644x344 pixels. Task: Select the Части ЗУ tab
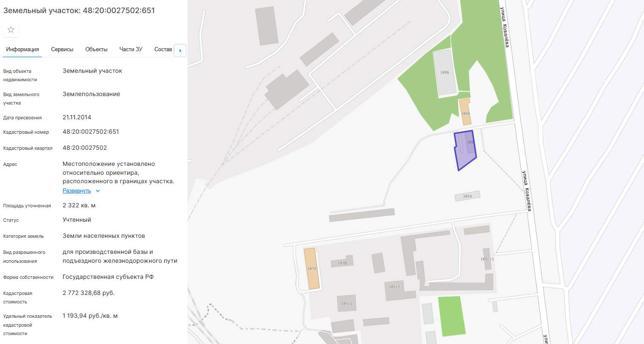(131, 50)
